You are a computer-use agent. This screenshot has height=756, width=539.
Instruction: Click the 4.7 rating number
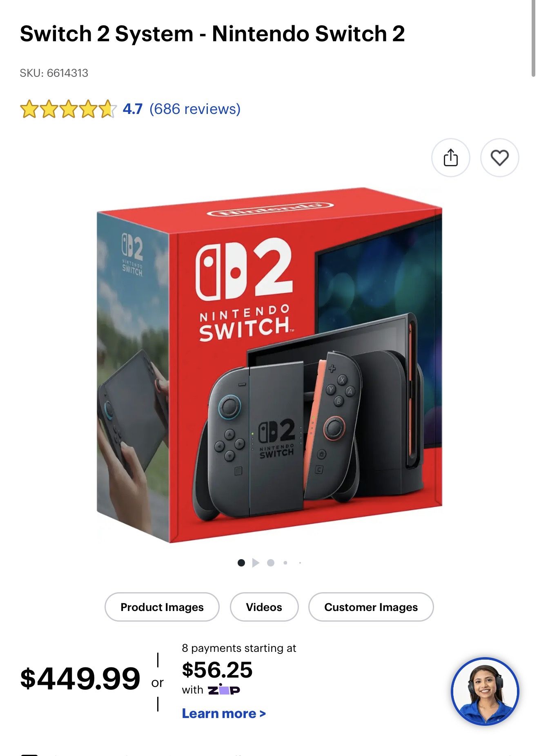coord(133,109)
